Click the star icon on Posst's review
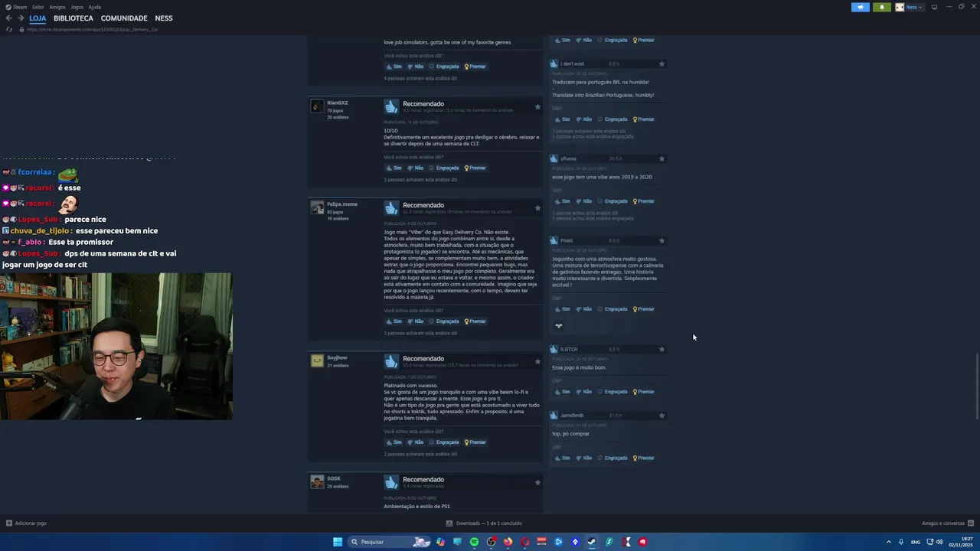Viewport: 980px width, 551px height. tap(661, 240)
